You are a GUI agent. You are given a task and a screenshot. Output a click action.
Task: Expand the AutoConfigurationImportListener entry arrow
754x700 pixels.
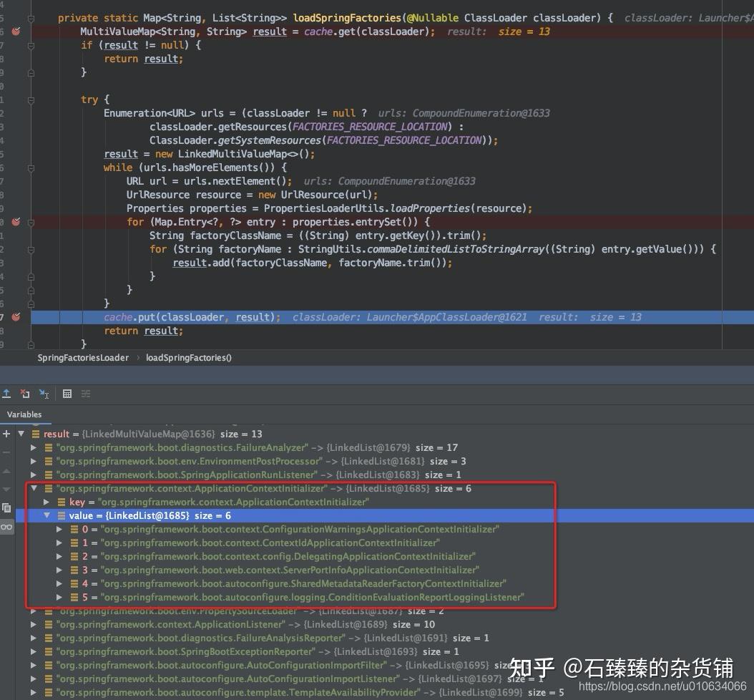(x=34, y=679)
